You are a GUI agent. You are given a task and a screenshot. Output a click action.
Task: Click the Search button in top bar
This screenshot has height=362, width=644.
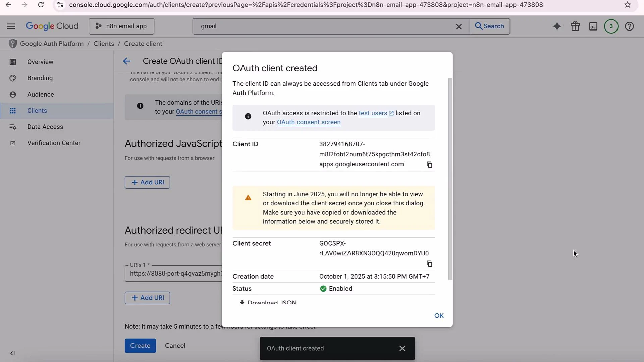tap(490, 26)
